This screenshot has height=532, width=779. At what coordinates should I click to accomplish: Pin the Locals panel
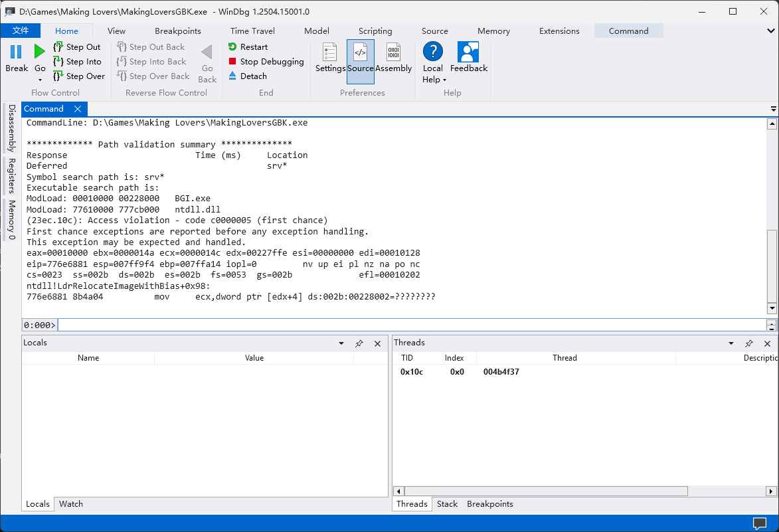pyautogui.click(x=359, y=343)
